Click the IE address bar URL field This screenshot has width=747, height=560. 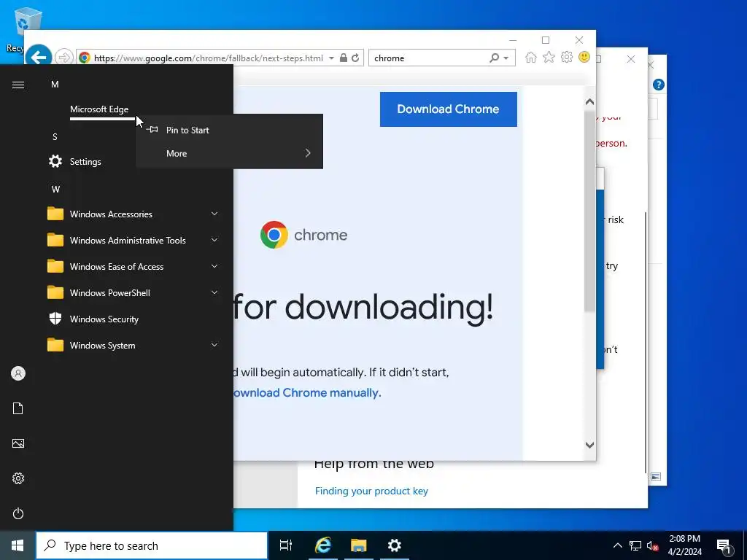208,58
